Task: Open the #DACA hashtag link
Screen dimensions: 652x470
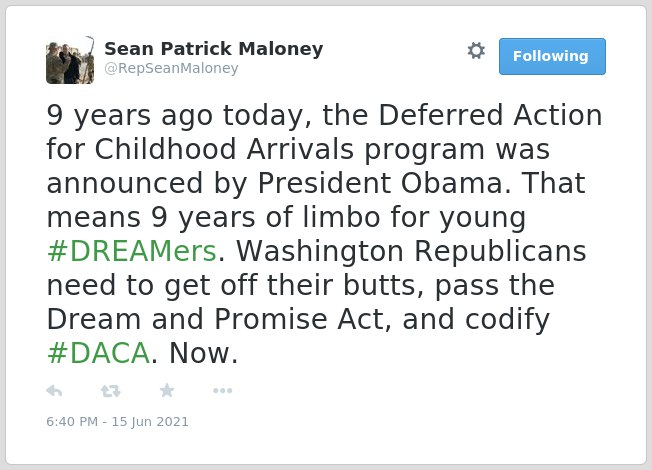Action: pos(99,353)
